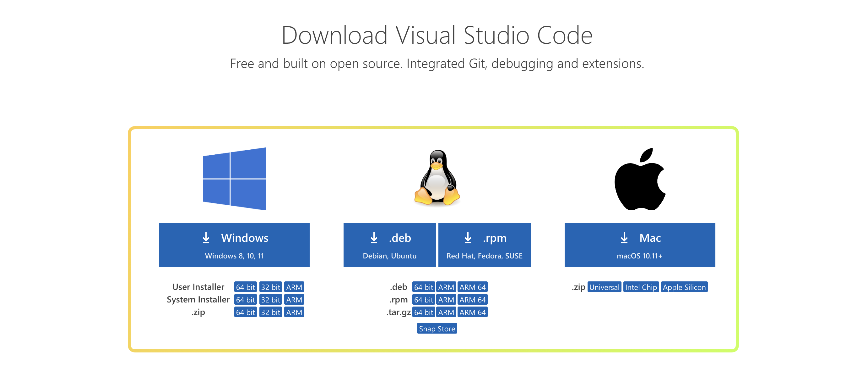This screenshot has height=371, width=868.
Task: Download Mac .zip Universal build
Action: (604, 287)
